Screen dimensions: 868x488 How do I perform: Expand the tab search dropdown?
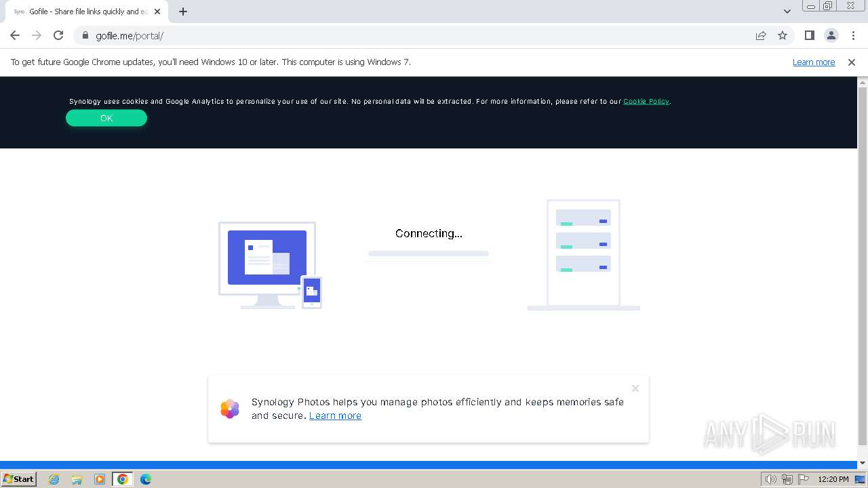pyautogui.click(x=787, y=12)
